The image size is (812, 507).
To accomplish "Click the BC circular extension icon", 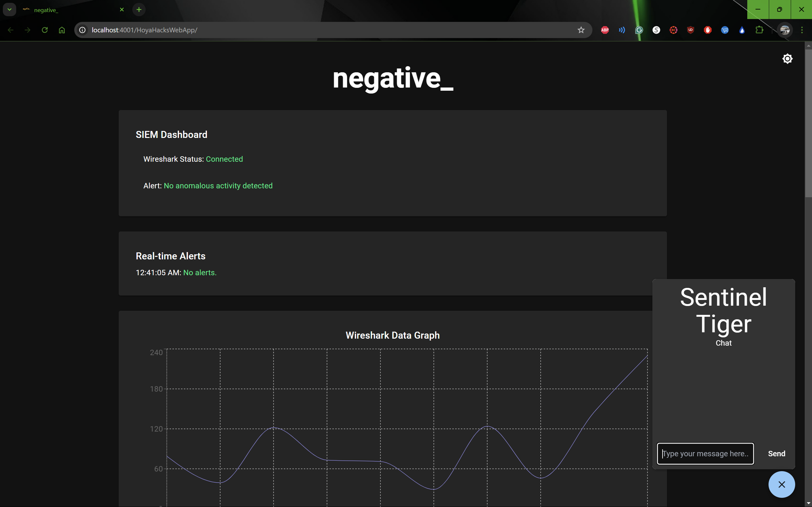I will [x=673, y=30].
